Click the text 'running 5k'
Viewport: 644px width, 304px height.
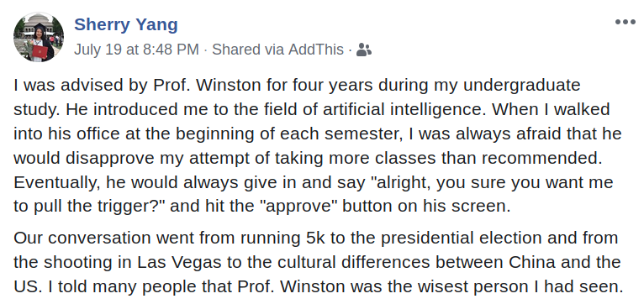[283, 238]
